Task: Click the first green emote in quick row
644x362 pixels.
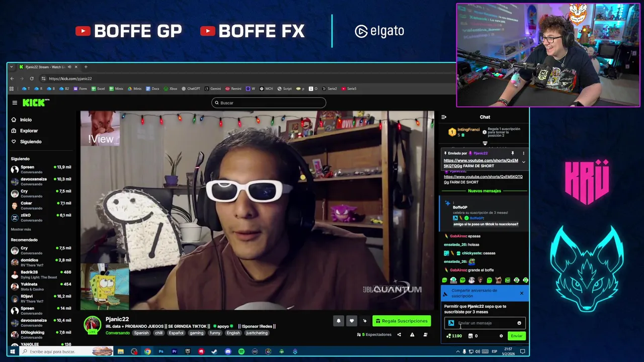Action: coord(444,280)
